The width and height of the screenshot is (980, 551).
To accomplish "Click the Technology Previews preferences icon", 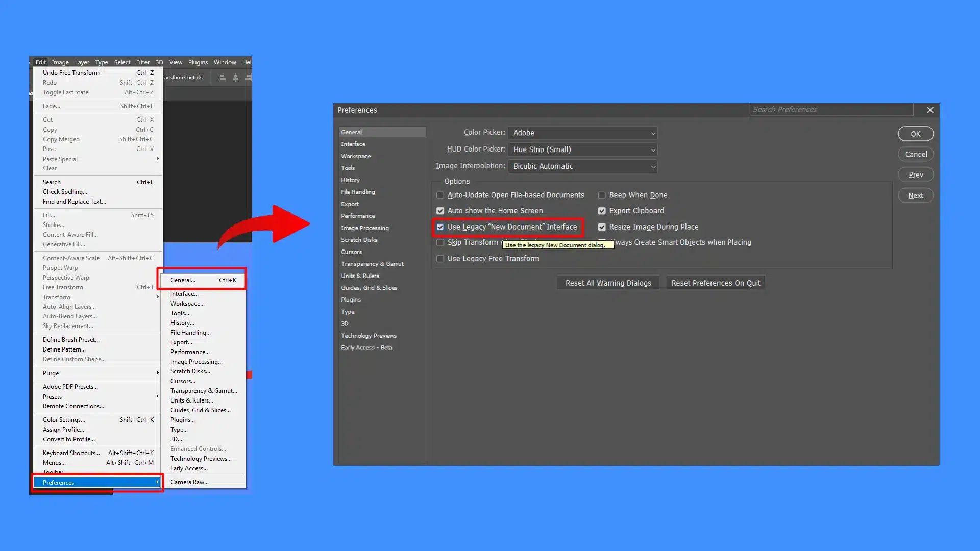I will pos(368,335).
